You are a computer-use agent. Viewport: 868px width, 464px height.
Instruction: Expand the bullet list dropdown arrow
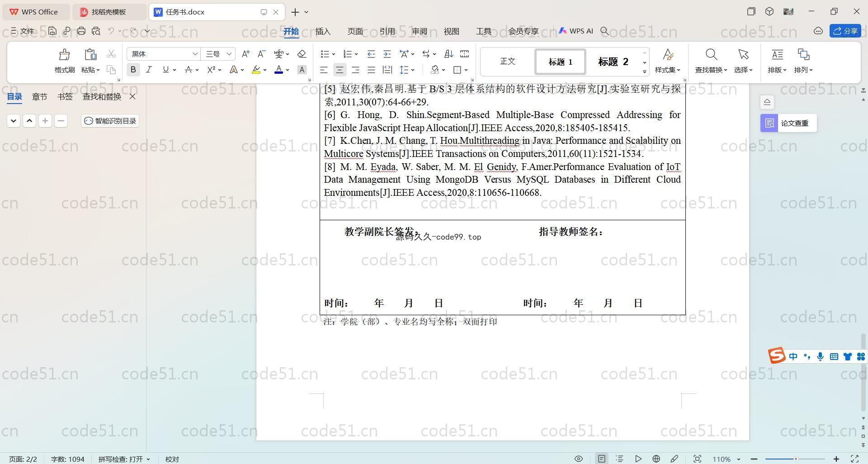click(334, 54)
